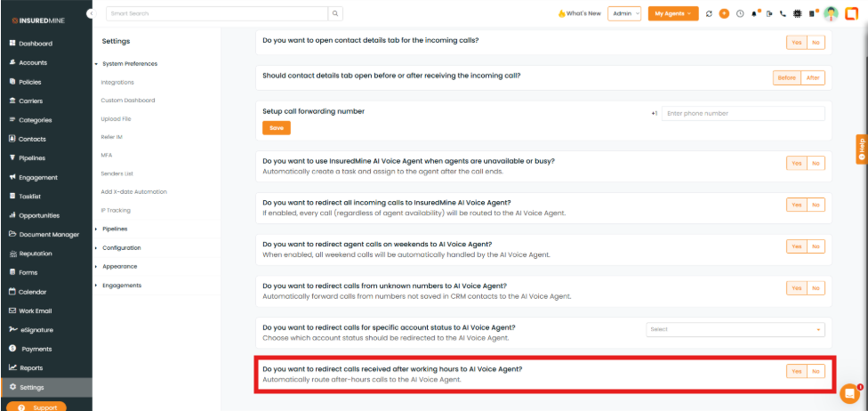Open the Admin role dropdown
Viewport: 868px width, 411px height.
click(625, 13)
